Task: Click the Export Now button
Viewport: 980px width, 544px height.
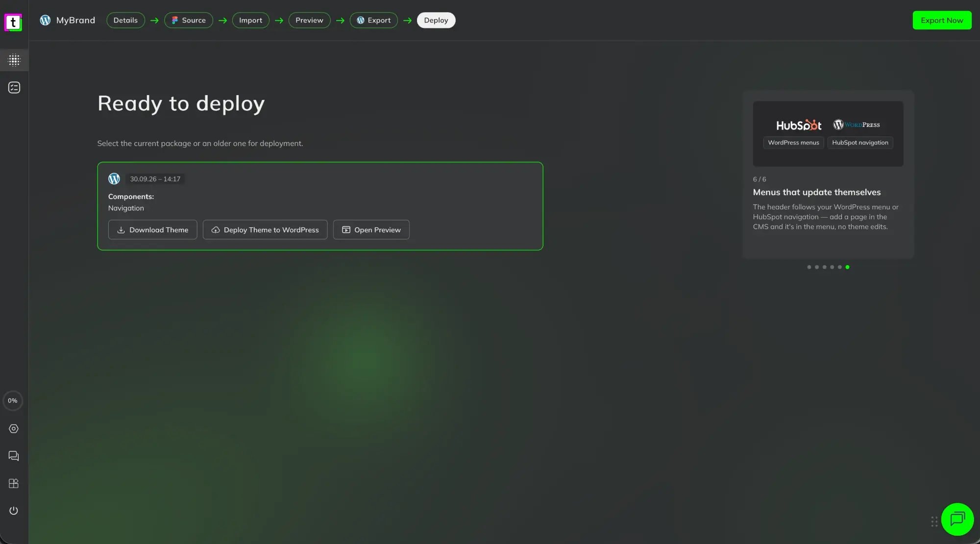Action: coord(942,20)
